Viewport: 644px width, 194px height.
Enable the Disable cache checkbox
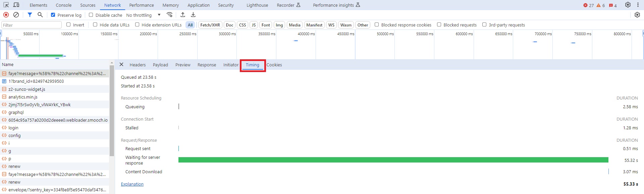pos(91,15)
